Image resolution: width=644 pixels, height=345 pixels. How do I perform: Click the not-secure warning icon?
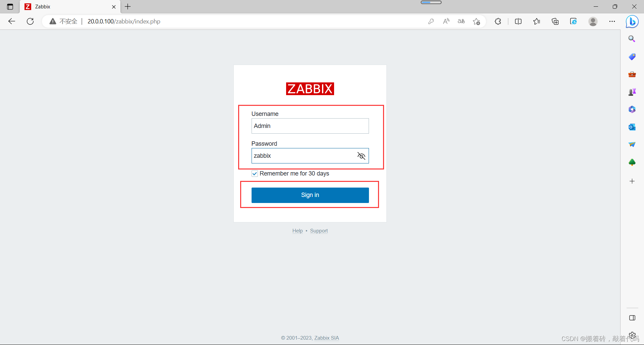(53, 21)
